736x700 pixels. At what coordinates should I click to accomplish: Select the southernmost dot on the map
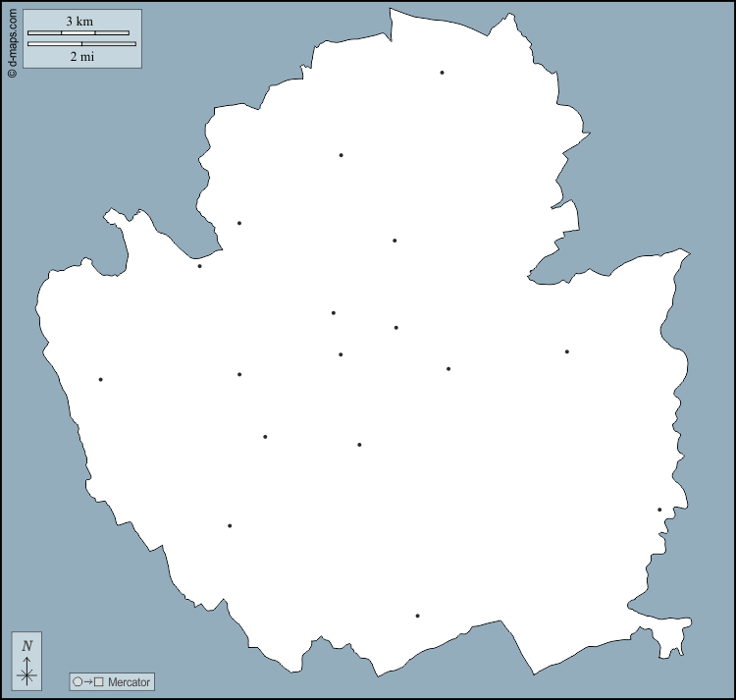(x=417, y=616)
